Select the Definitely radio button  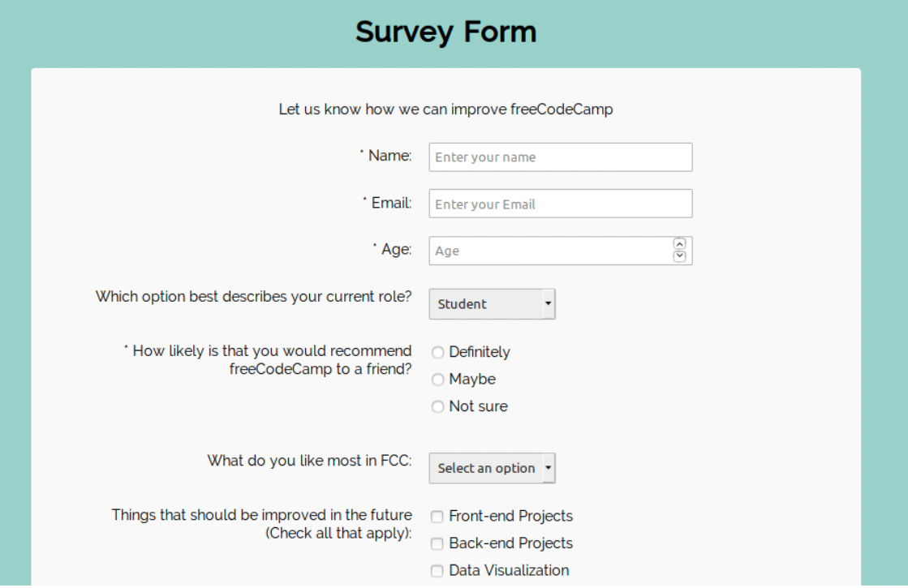click(437, 352)
